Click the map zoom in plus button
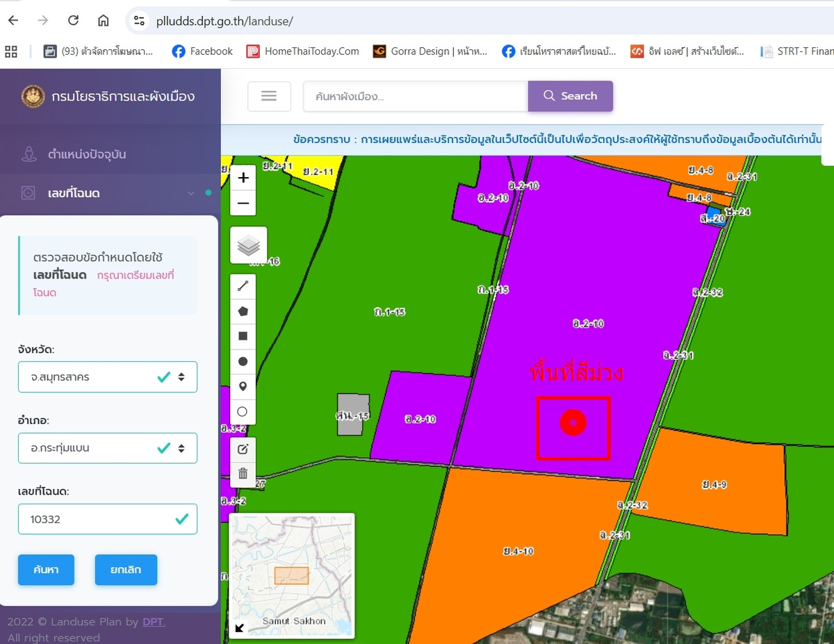834x644 pixels. [243, 178]
